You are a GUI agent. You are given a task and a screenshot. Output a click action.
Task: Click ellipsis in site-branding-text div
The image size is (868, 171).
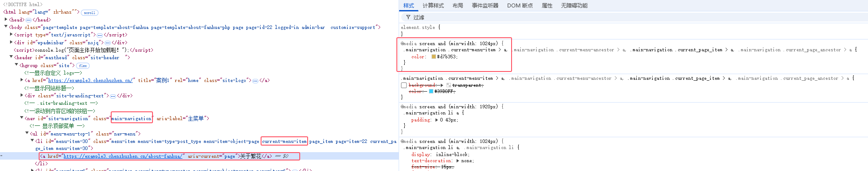(x=113, y=96)
